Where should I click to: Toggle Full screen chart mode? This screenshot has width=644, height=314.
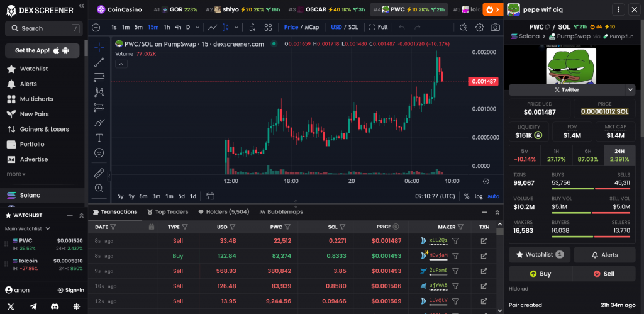point(378,27)
